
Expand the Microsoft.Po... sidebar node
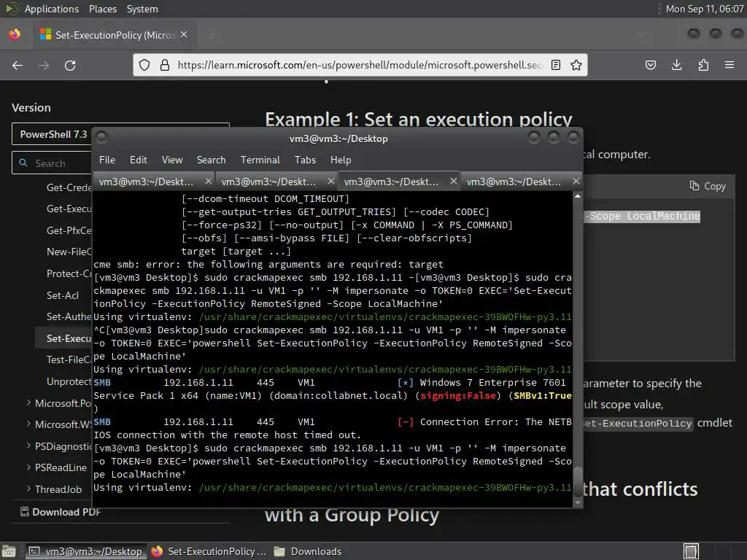[28, 402]
